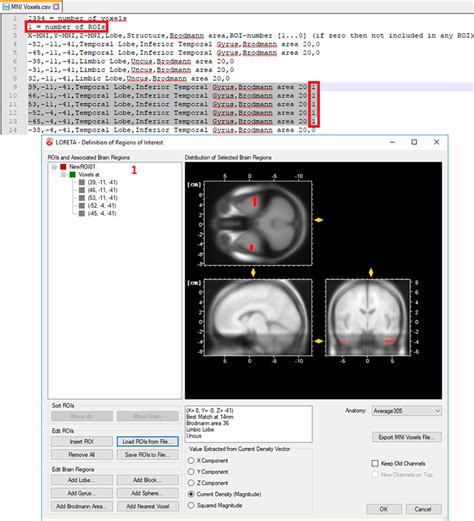The height and width of the screenshot is (521, 474).
Task: Click Add Brodmann Area button
Action: click(82, 506)
